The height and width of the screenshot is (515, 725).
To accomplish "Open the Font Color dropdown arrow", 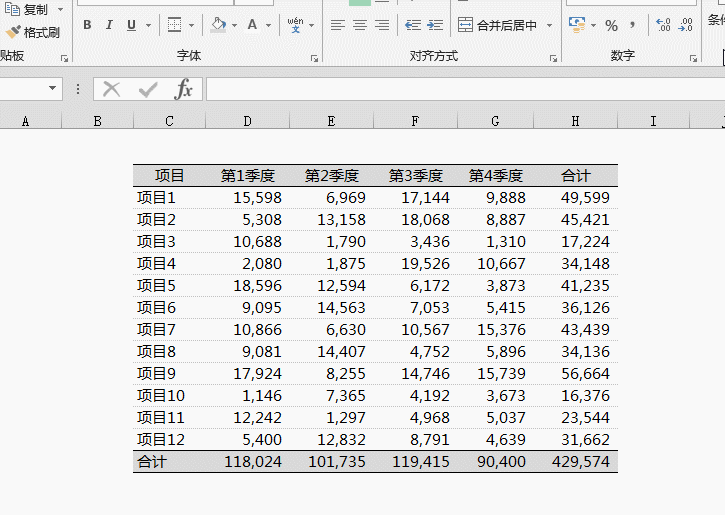I will (x=269, y=25).
